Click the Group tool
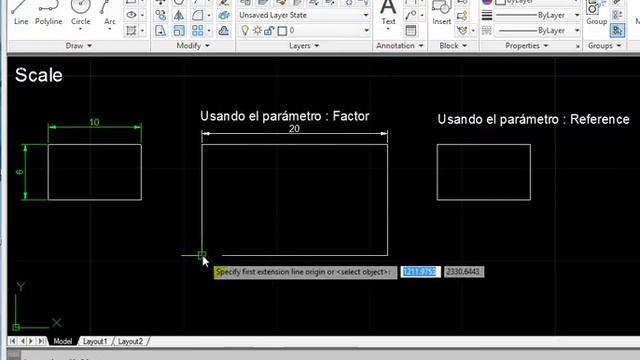This screenshot has width=640, height=360. coord(596,13)
